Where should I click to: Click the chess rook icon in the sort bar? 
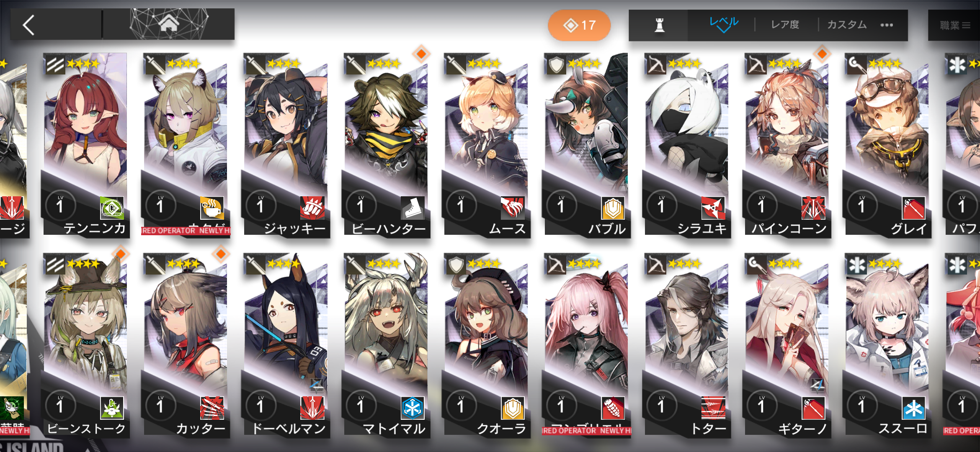click(x=659, y=25)
